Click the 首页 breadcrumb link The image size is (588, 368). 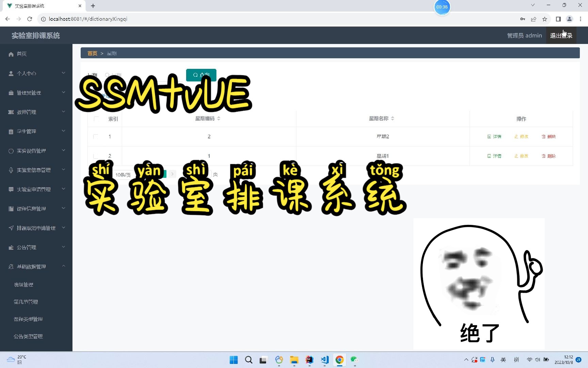point(92,53)
